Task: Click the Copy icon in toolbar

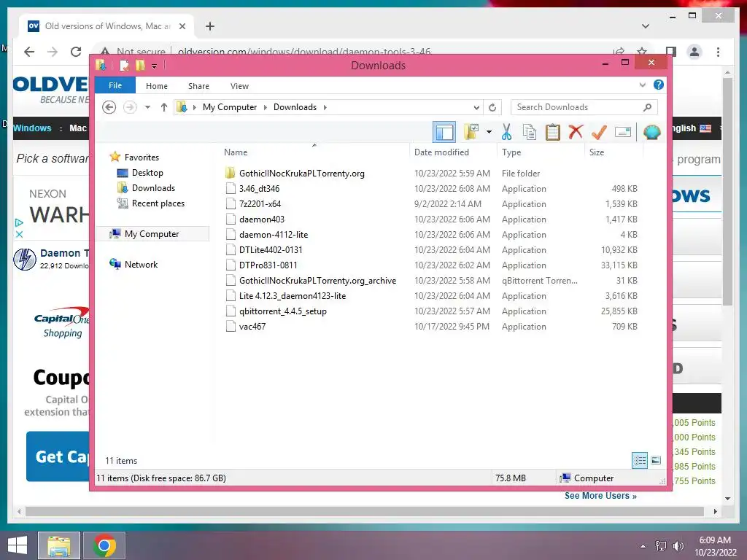Action: click(530, 132)
